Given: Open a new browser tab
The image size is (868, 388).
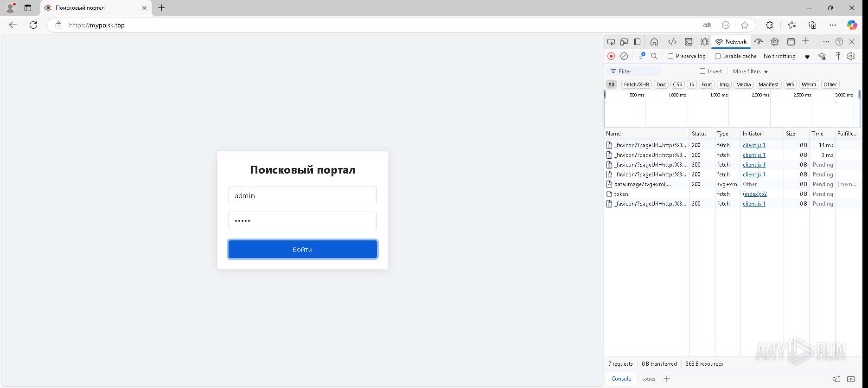Looking at the screenshot, I should pyautogui.click(x=161, y=8).
